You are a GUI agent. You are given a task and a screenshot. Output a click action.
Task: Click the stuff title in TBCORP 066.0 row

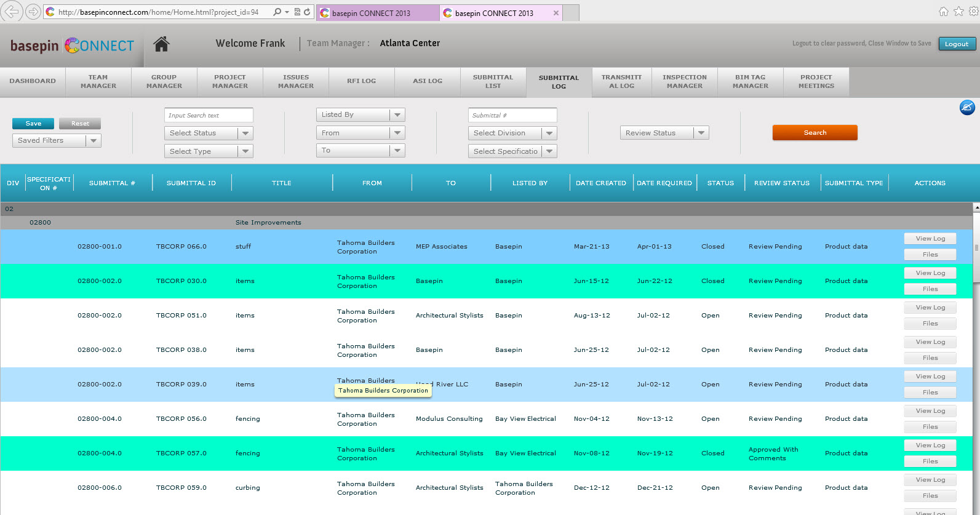243,247
